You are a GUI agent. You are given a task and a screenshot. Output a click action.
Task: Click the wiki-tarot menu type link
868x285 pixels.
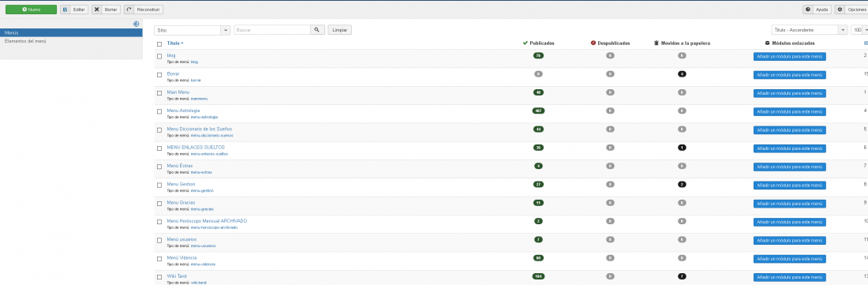198,282
